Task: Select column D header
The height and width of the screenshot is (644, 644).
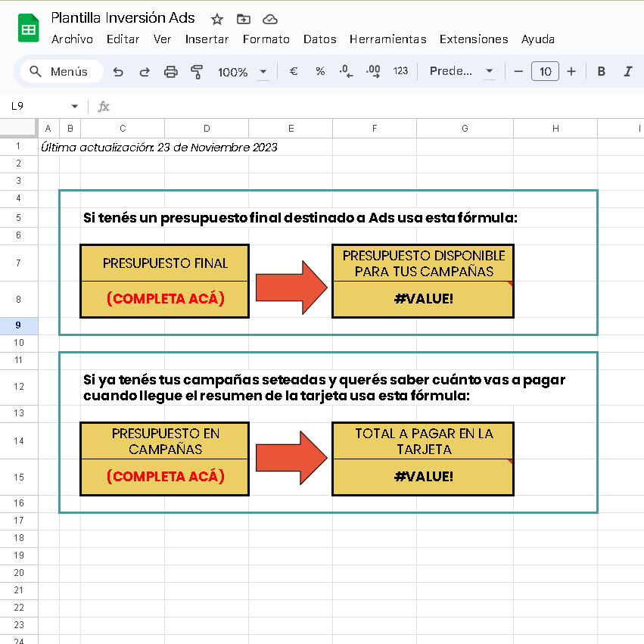Action: (207, 129)
